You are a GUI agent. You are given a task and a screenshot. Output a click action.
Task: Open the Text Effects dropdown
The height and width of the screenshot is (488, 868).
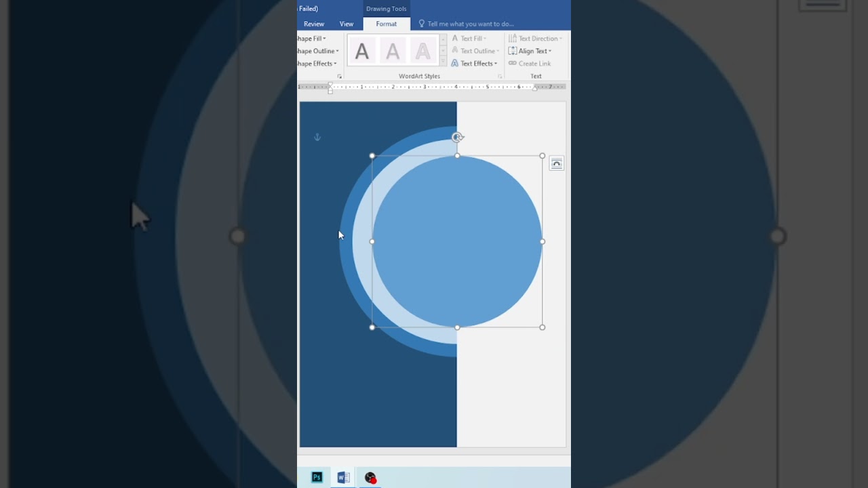pos(474,64)
